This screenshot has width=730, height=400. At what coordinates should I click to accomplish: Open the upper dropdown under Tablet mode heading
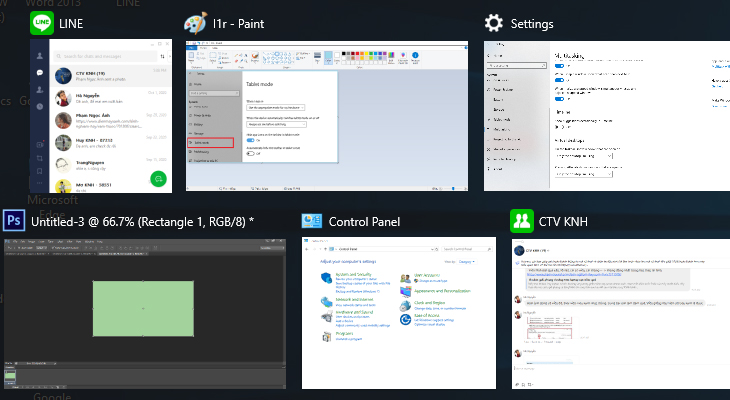click(276, 108)
